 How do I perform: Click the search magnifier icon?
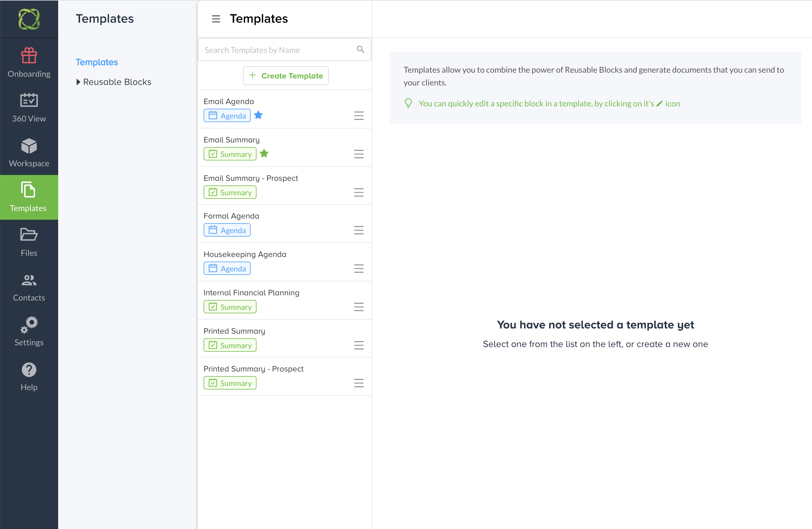pyautogui.click(x=360, y=49)
